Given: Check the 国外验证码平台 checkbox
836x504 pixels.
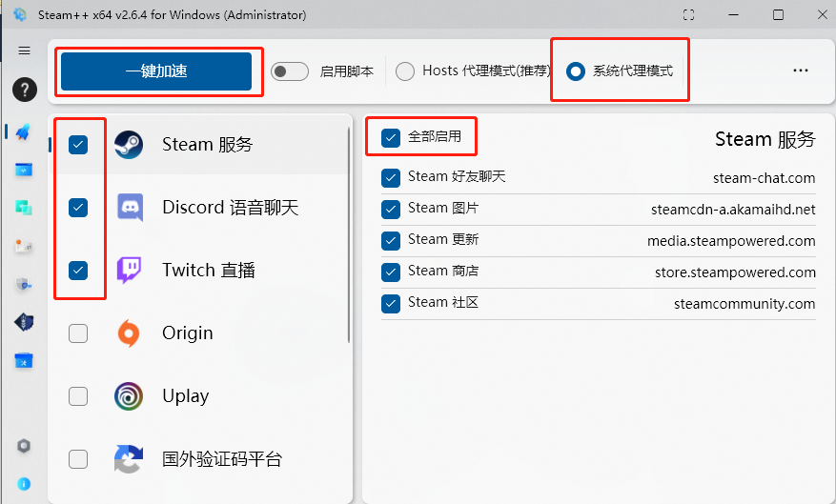Looking at the screenshot, I should pyautogui.click(x=78, y=459).
